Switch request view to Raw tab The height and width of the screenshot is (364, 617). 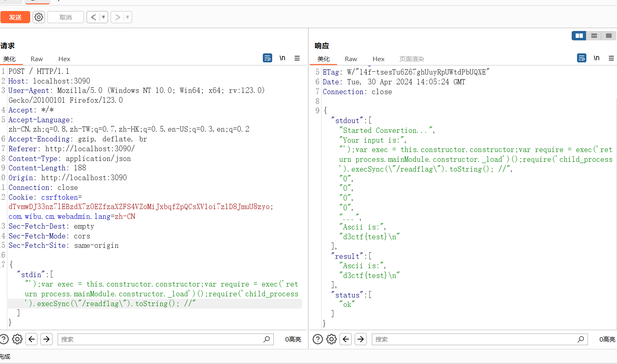coord(37,59)
